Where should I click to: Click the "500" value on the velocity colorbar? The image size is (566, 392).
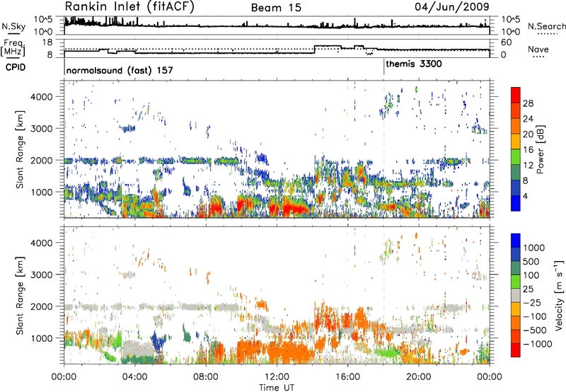click(531, 261)
